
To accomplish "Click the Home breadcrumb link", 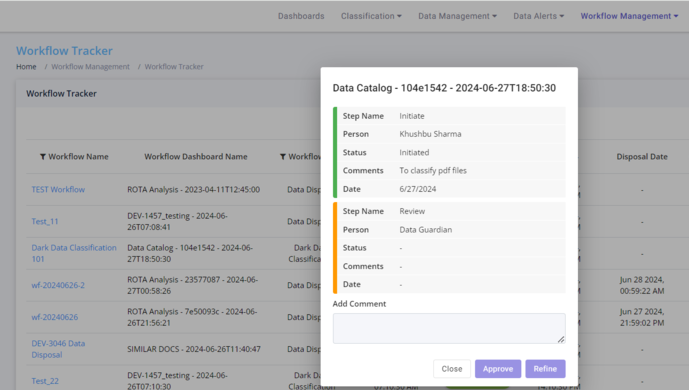I will point(26,67).
